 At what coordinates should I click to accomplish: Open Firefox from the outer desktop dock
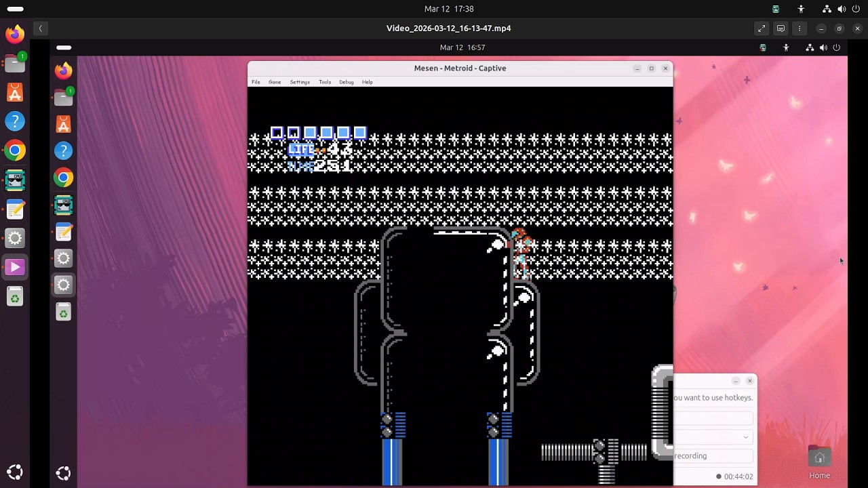[x=15, y=34]
